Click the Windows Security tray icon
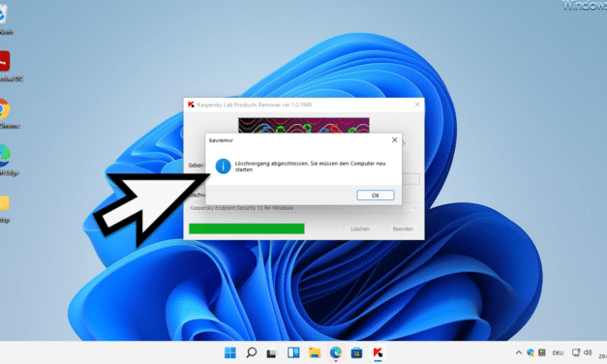This screenshot has height=364, width=607. pos(531,352)
